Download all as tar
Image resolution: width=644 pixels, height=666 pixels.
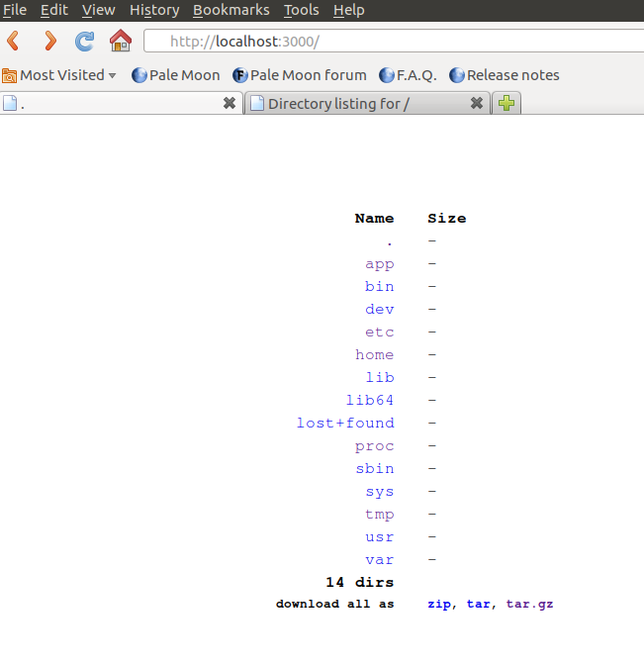coord(479,604)
